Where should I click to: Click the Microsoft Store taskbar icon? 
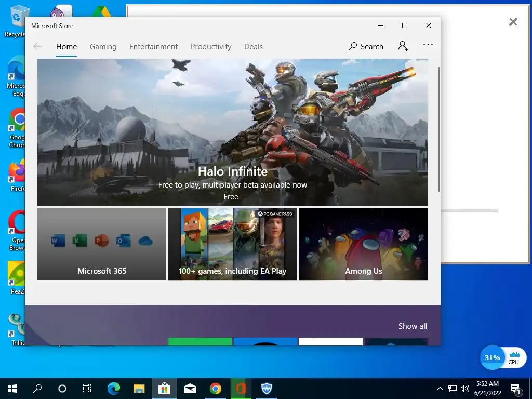coord(164,389)
